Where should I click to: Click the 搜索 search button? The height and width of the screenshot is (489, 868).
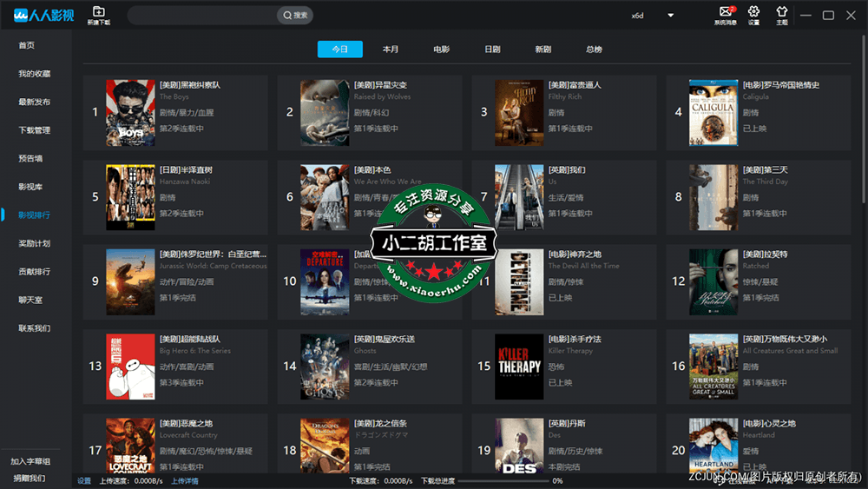click(295, 15)
